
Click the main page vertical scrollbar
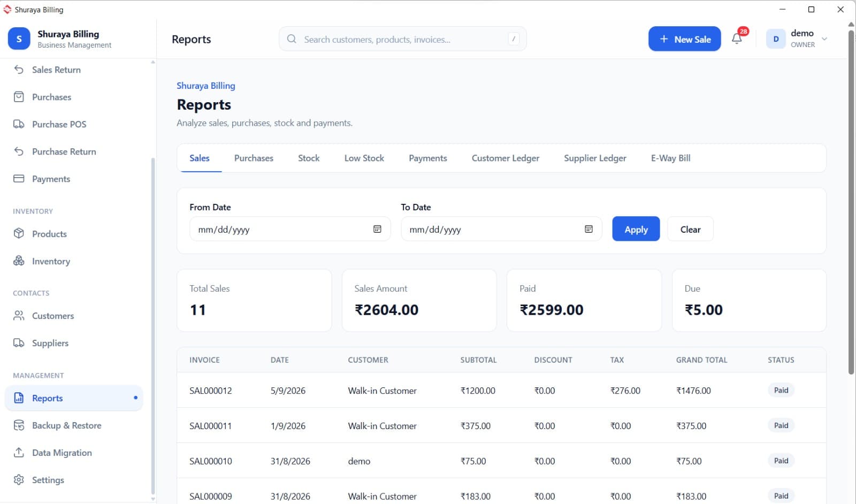[x=851, y=203]
